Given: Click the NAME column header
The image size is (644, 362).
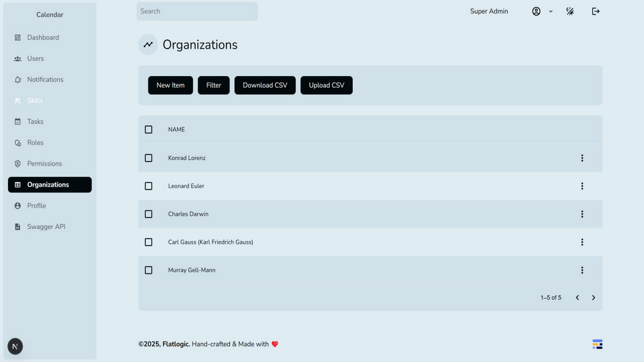Looking at the screenshot, I should [x=176, y=130].
